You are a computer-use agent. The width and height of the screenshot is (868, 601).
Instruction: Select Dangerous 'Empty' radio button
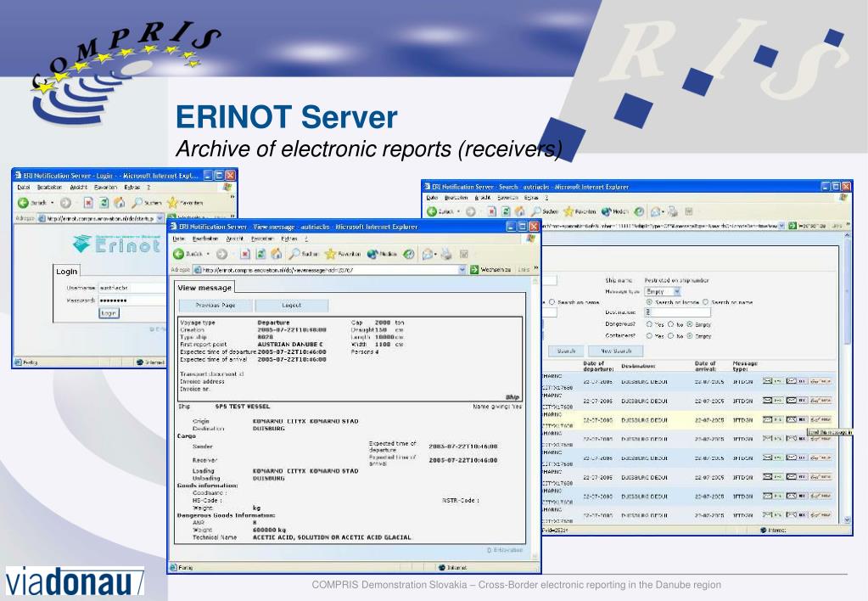click(x=690, y=324)
